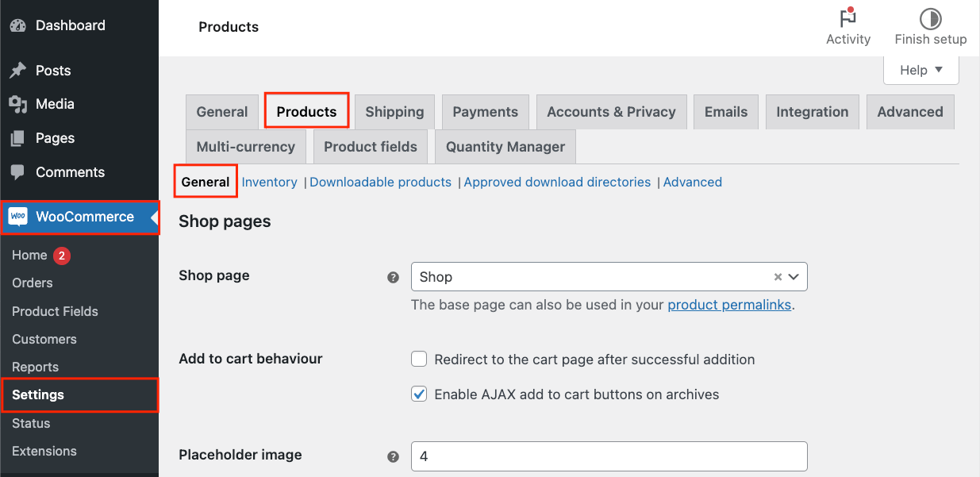The width and height of the screenshot is (980, 477).
Task: Click the Pages icon in sidebar
Action: (x=17, y=138)
